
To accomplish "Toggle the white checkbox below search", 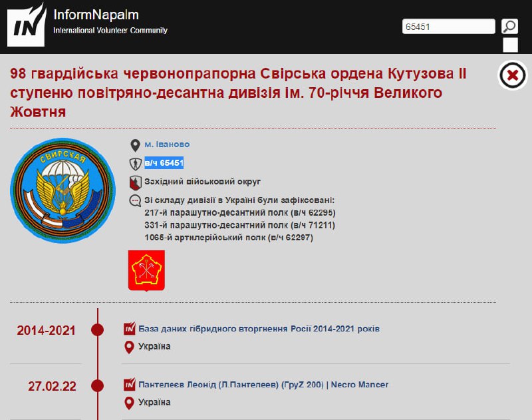I will pos(510,45).
